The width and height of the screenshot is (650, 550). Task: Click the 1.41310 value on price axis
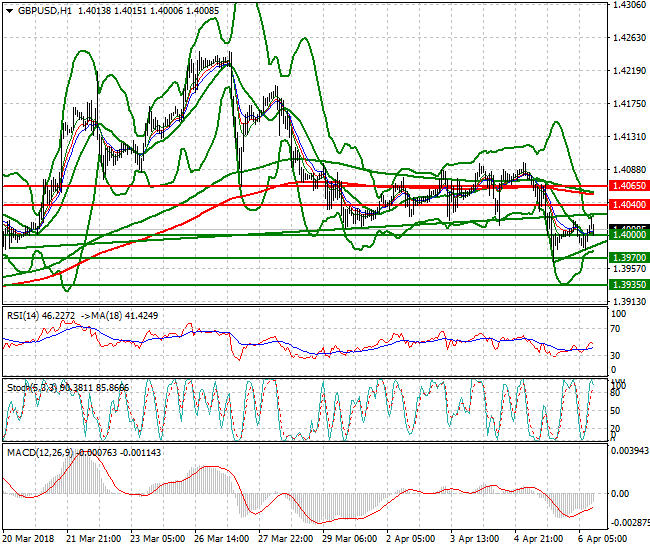coord(627,137)
